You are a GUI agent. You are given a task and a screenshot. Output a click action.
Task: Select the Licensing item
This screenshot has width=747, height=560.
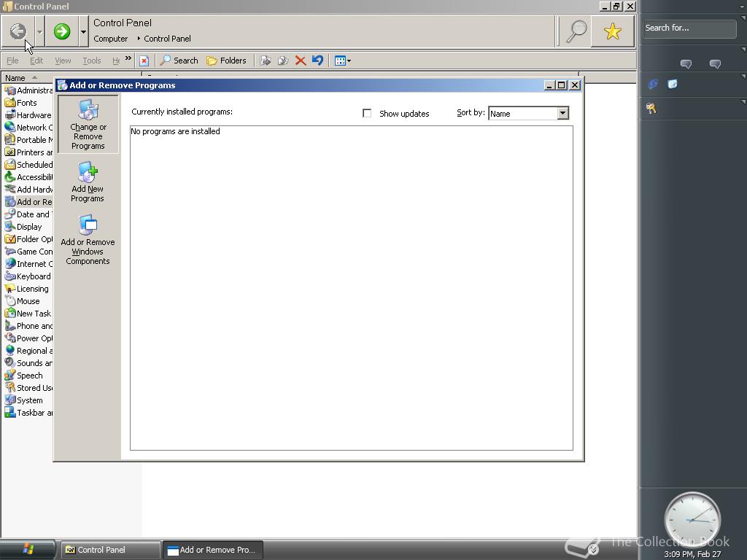pyautogui.click(x=27, y=289)
